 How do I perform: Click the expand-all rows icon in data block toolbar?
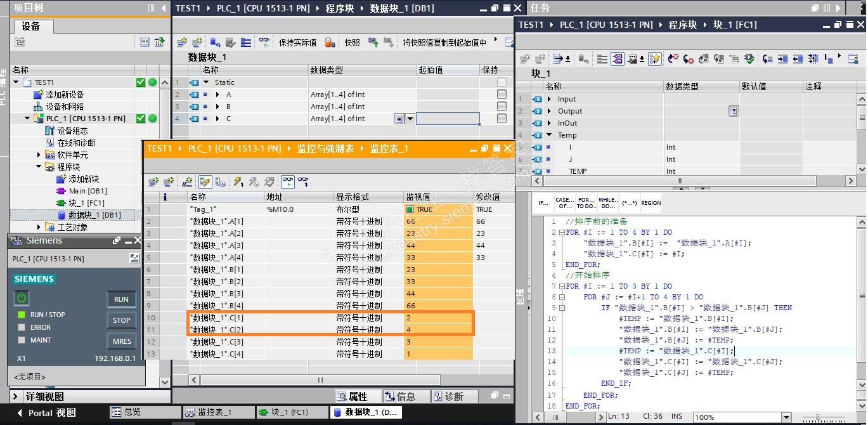pyautogui.click(x=245, y=43)
